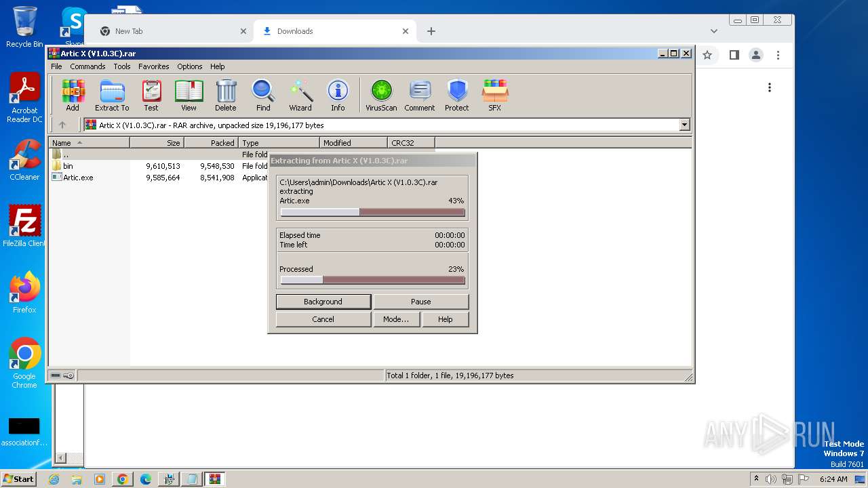The width and height of the screenshot is (868, 488).
Task: Click the Delete trash icon
Action: tap(226, 95)
